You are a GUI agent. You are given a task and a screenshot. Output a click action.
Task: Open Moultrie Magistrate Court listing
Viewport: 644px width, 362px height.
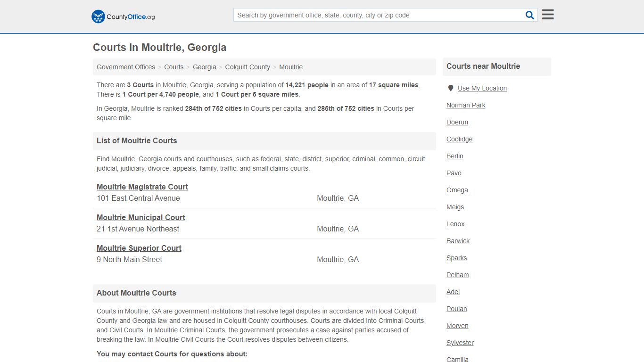click(x=142, y=187)
